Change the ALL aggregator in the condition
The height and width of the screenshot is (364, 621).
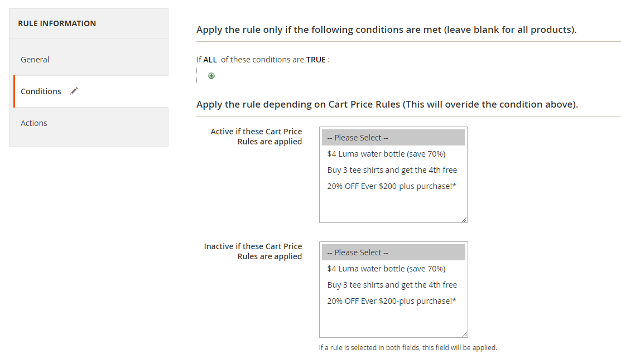coord(210,60)
